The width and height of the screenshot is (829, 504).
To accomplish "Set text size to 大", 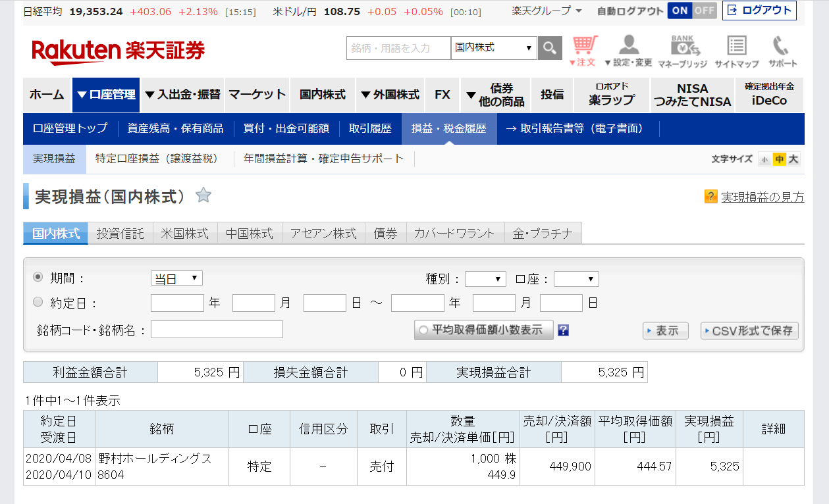I will coord(793,159).
